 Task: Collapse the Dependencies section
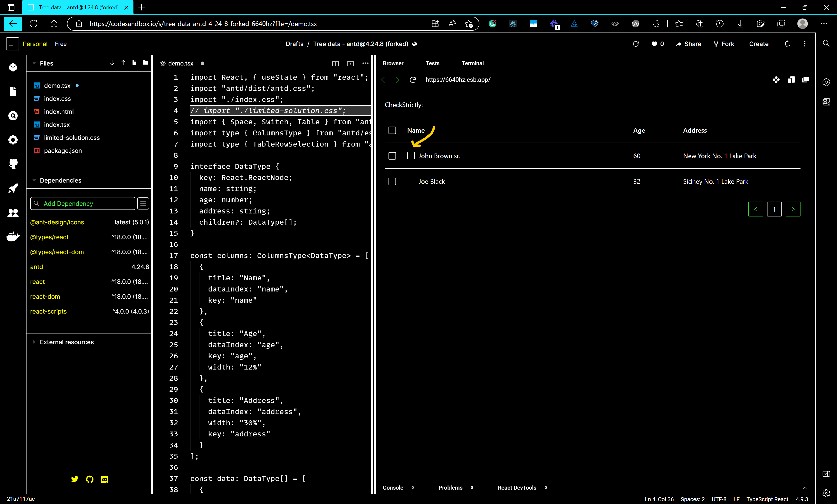[x=34, y=180]
